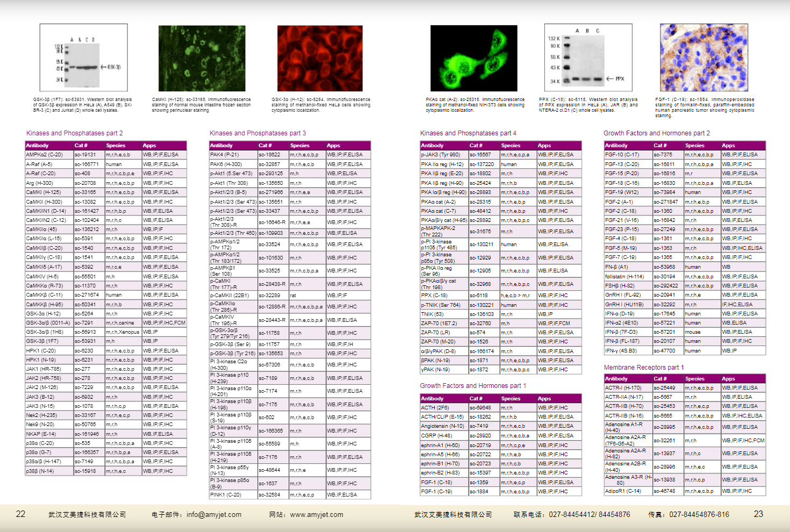Select the phone number 027-84454412 in the footer
This screenshot has width=790, height=532.
(x=571, y=514)
